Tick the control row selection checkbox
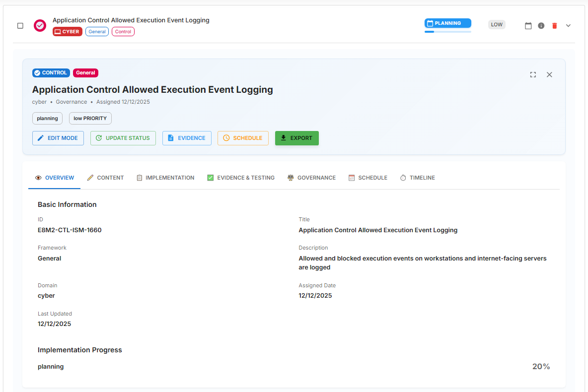The image size is (588, 392). [x=20, y=26]
